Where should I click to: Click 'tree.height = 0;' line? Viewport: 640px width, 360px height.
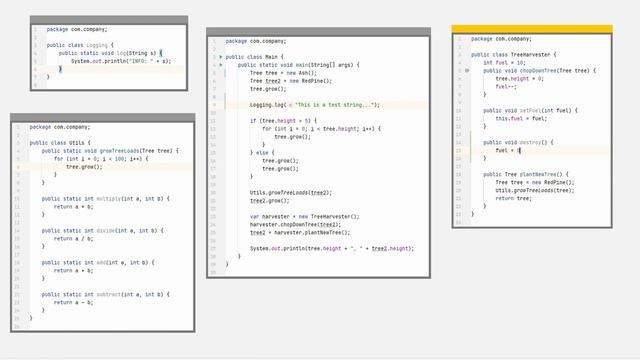pos(520,79)
